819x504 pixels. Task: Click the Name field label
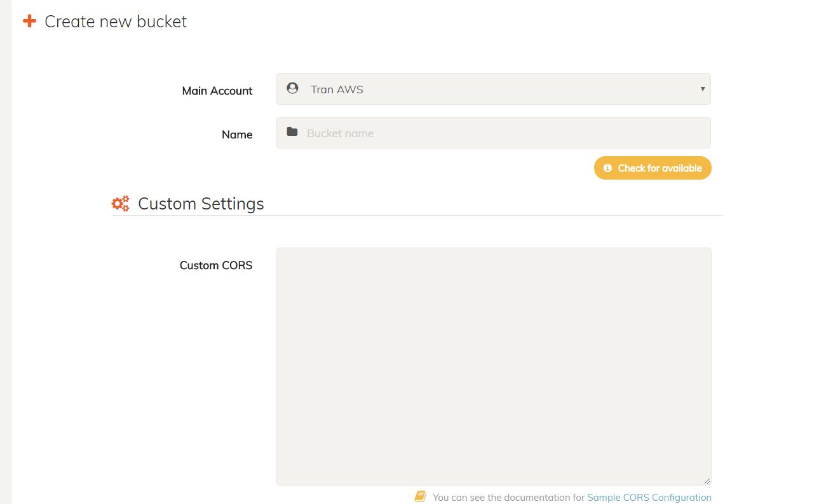[x=237, y=135]
